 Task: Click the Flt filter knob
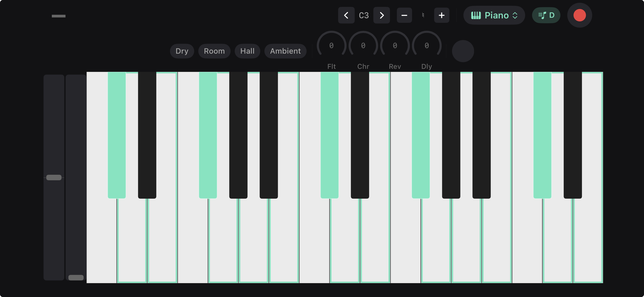point(331,46)
